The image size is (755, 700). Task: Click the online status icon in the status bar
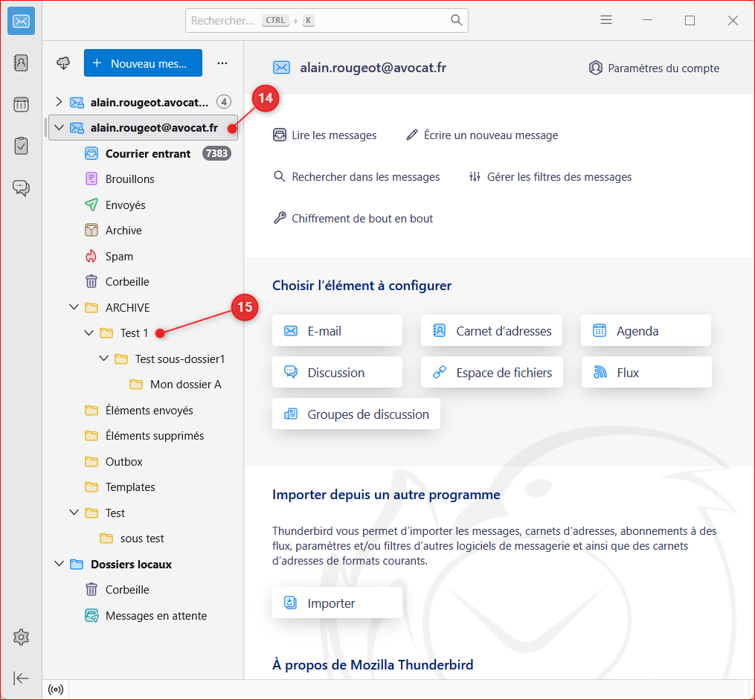[56, 690]
